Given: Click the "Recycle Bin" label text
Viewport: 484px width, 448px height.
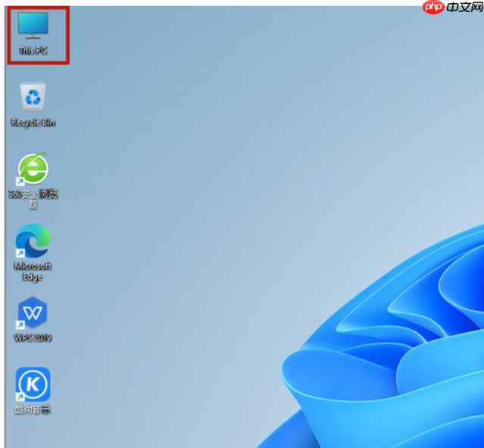Looking at the screenshot, I should pos(33,122).
